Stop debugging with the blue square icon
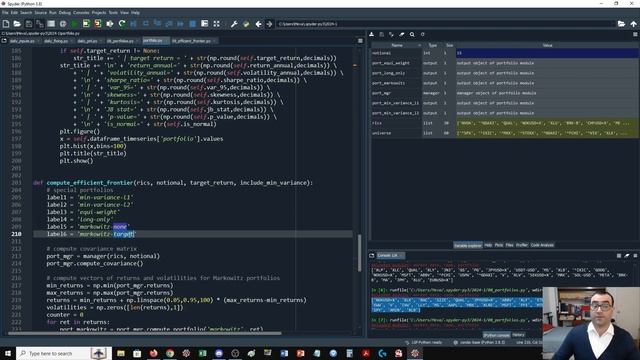Image resolution: width=640 pixels, height=360 pixels. pyautogui.click(x=193, y=24)
